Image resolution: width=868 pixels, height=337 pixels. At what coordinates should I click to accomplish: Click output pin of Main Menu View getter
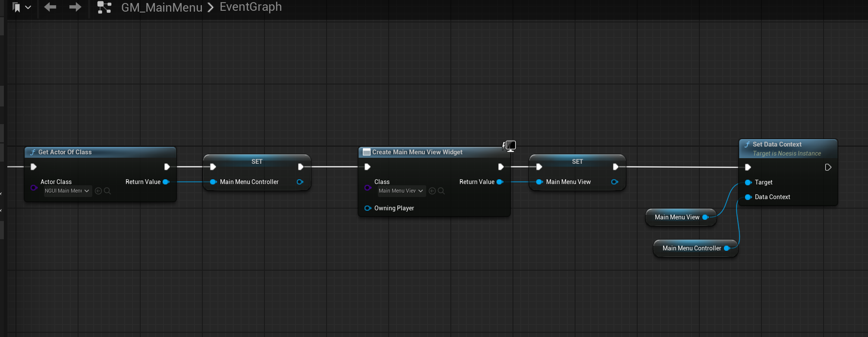[x=705, y=217]
